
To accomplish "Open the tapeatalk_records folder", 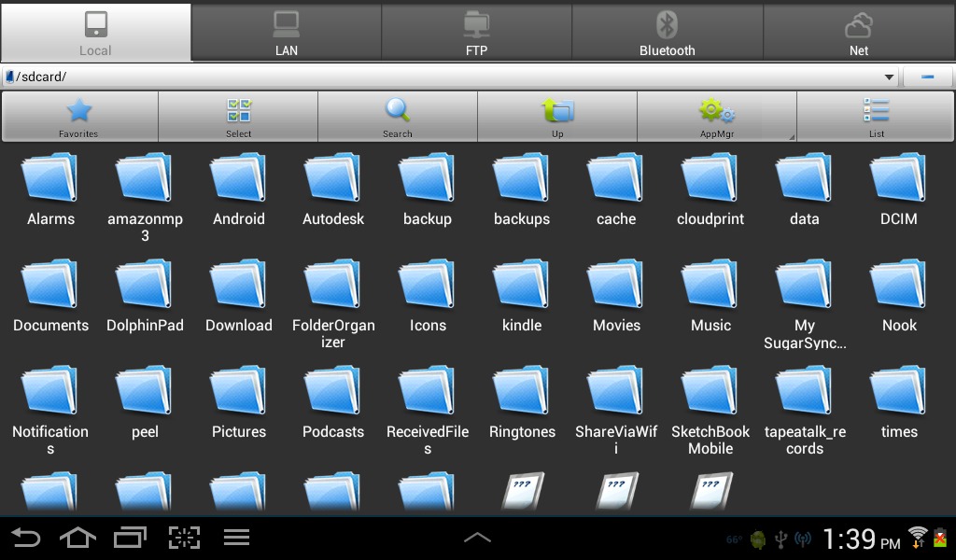I will (x=805, y=410).
